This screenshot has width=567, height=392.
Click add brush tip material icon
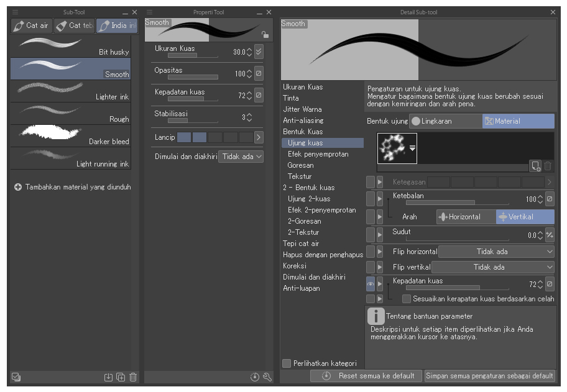(535, 165)
